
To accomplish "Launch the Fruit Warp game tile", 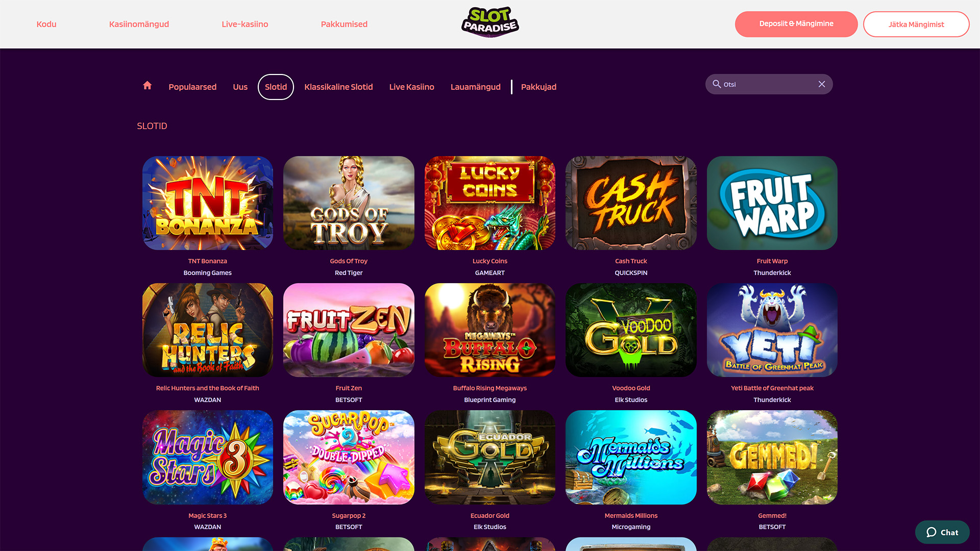I will click(x=772, y=203).
